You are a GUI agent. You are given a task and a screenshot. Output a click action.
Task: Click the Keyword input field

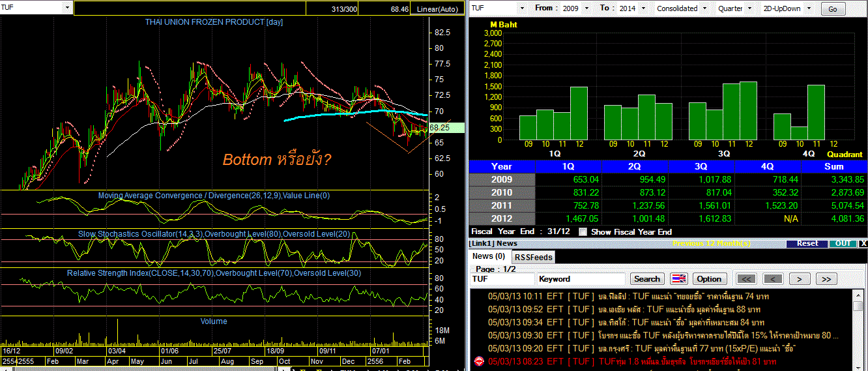click(581, 279)
